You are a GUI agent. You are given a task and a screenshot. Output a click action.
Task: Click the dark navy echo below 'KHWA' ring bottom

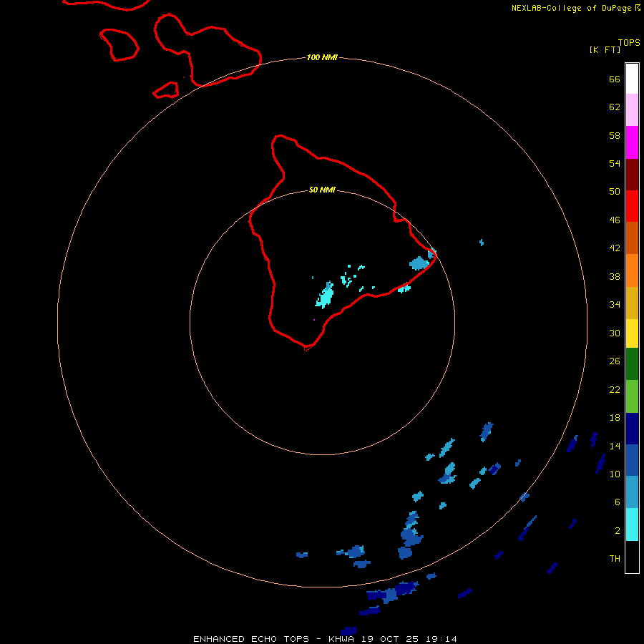[x=348, y=631]
